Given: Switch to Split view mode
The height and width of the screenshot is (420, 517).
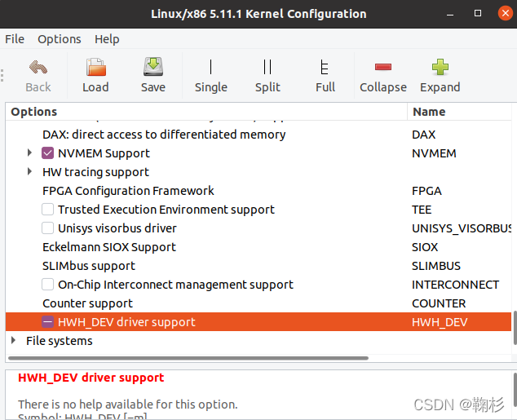Looking at the screenshot, I should [267, 76].
